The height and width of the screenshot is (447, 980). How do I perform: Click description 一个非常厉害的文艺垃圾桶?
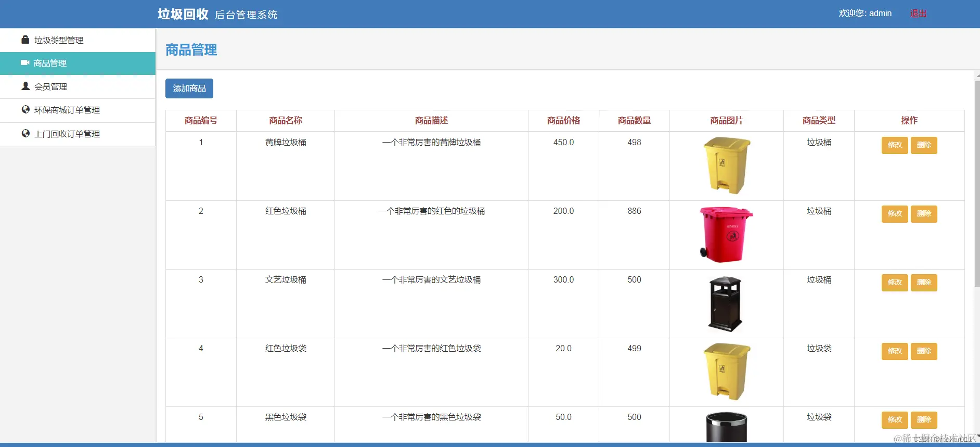431,280
